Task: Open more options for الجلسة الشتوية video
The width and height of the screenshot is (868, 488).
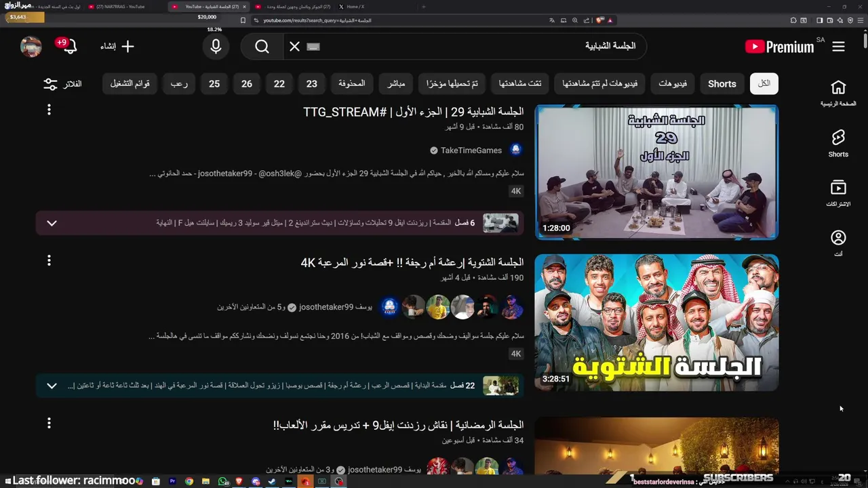Action: point(49,260)
